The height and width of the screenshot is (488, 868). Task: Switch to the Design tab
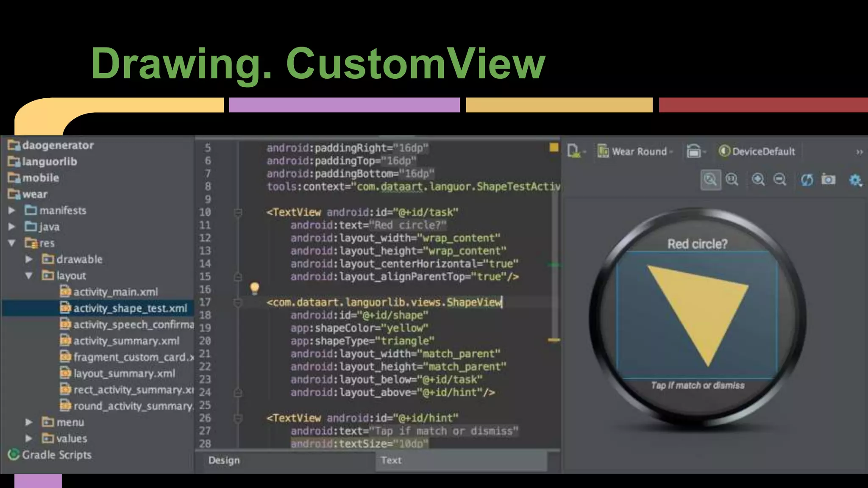pos(224,460)
